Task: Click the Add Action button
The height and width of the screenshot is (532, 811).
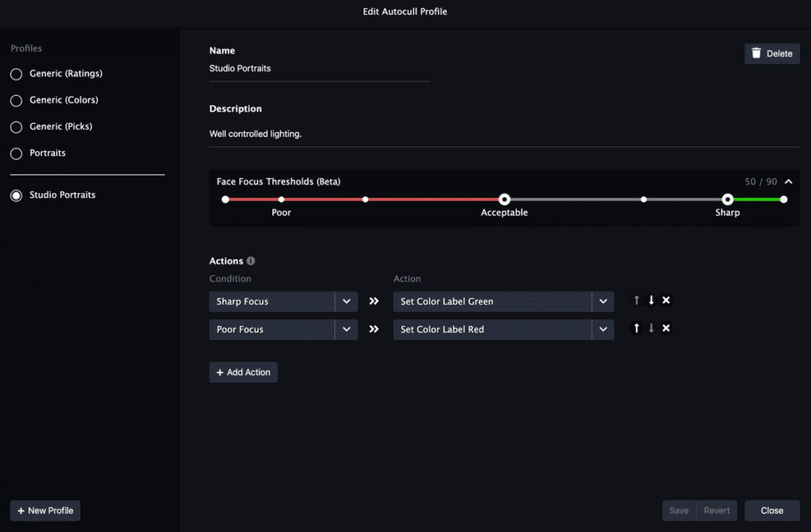Action: [x=243, y=372]
